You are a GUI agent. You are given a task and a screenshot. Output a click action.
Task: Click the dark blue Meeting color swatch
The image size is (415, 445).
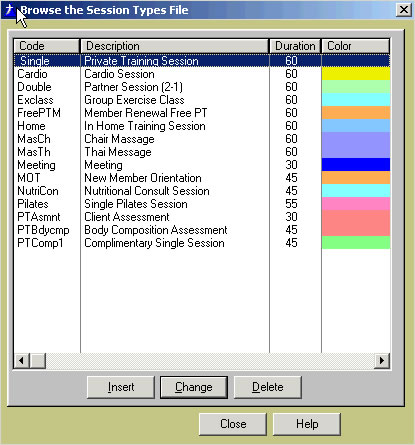[x=356, y=165]
